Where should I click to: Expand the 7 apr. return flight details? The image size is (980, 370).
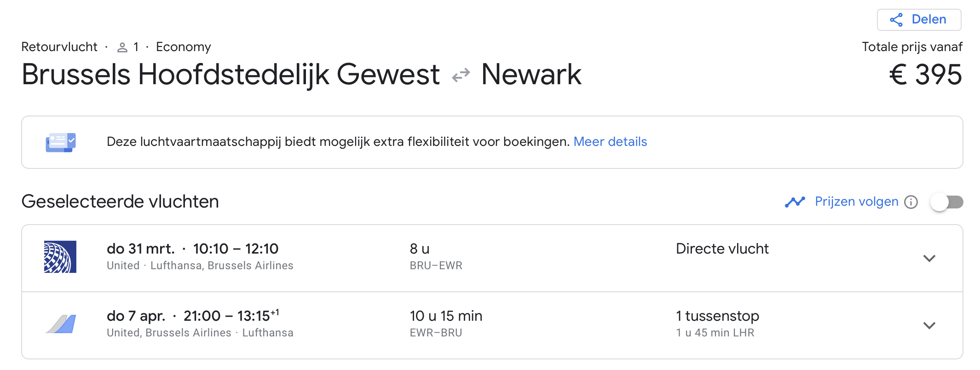pos(929,325)
